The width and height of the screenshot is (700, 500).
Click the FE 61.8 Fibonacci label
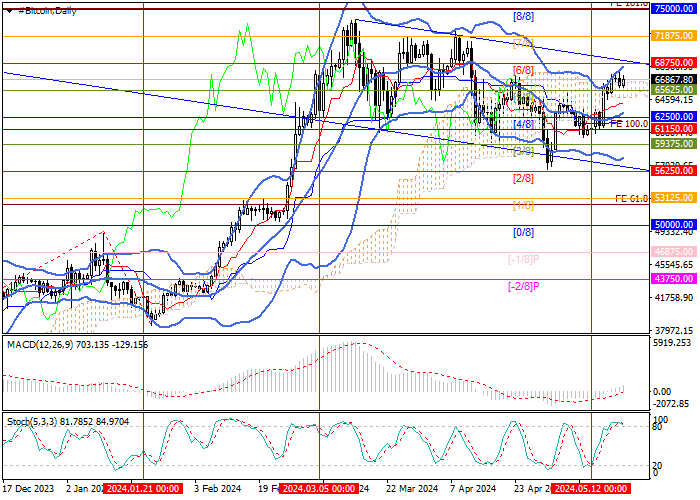coord(632,199)
